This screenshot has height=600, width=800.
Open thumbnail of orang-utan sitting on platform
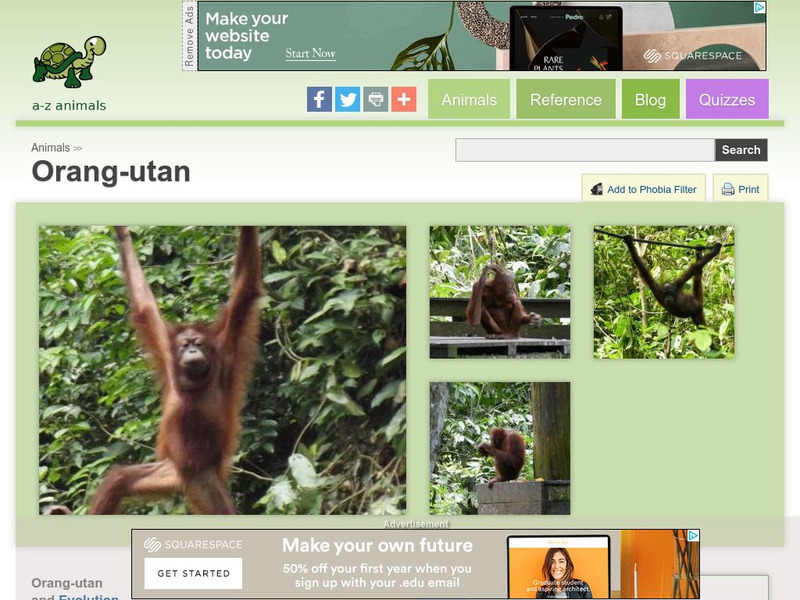pyautogui.click(x=500, y=292)
